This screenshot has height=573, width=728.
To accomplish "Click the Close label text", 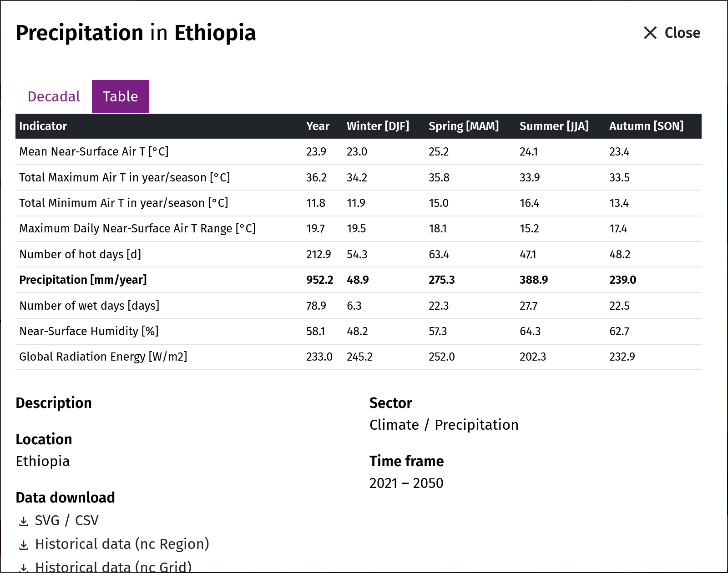I will coord(682,33).
